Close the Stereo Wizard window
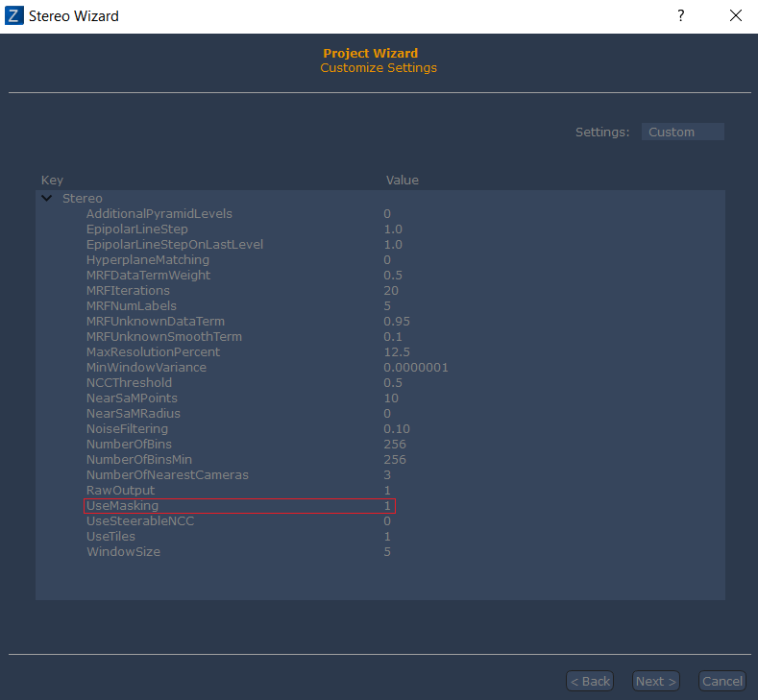758x700 pixels. [x=735, y=16]
